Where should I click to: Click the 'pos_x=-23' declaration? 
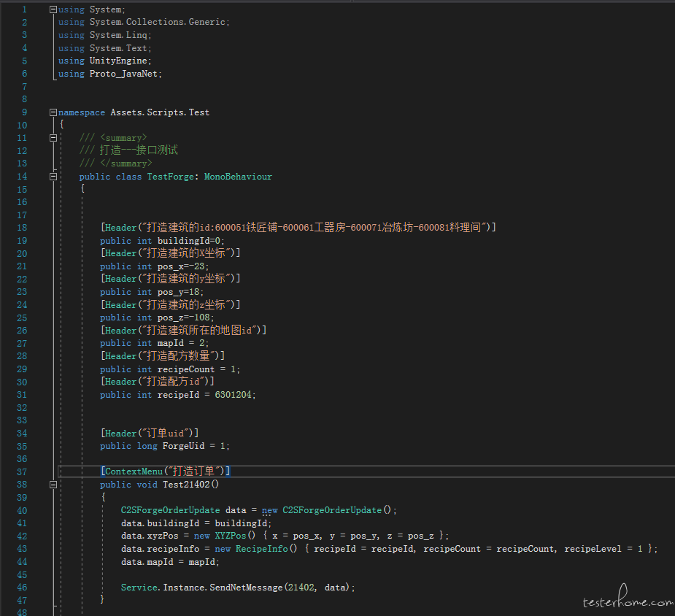tap(183, 266)
